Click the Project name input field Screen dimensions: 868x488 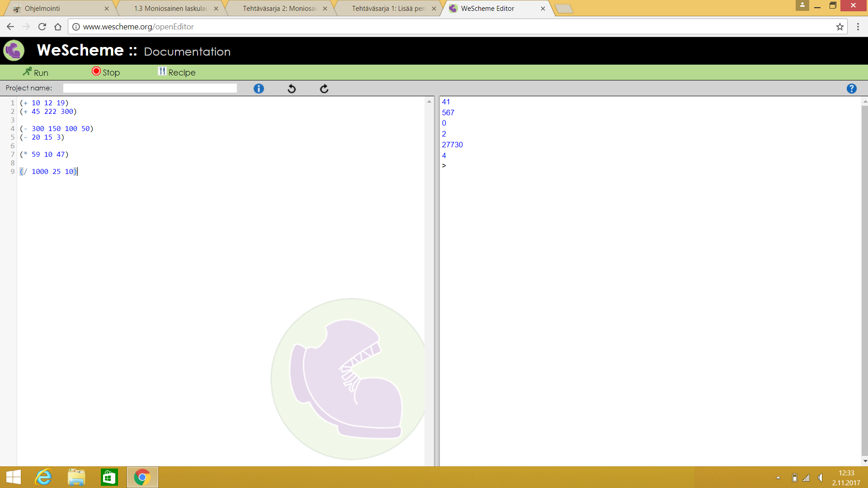[150, 88]
